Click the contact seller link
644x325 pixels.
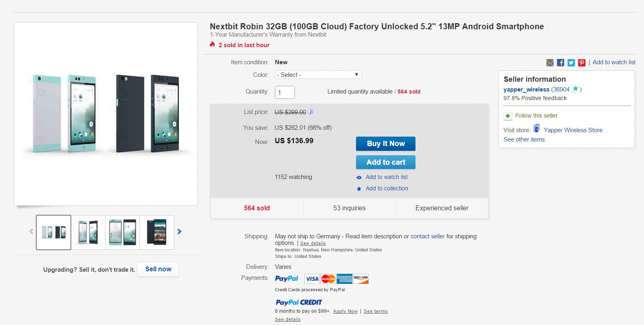pos(427,236)
